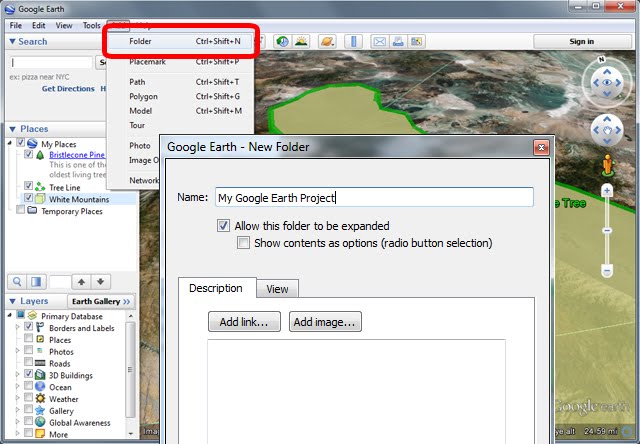Click the panel split icon under Places
The image size is (640, 444).
(36, 282)
